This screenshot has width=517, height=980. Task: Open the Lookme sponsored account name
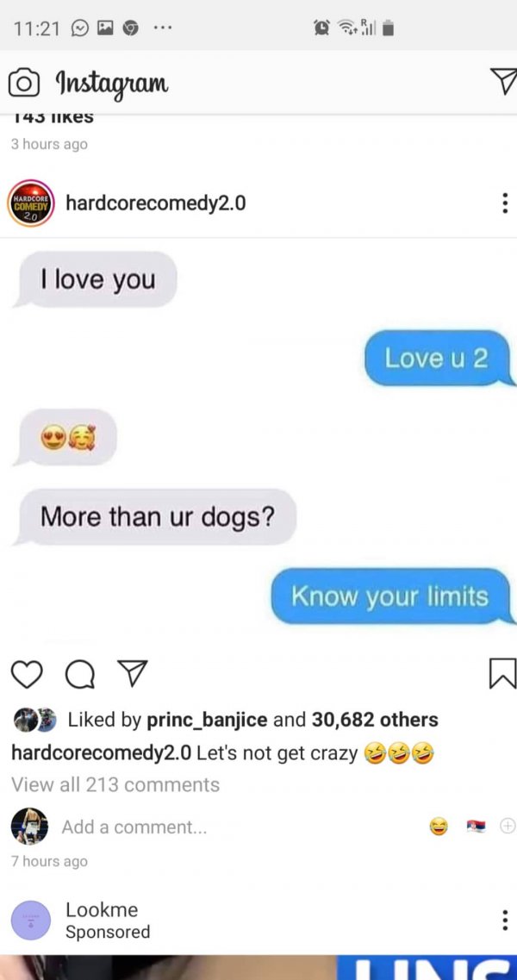pyautogui.click(x=102, y=909)
